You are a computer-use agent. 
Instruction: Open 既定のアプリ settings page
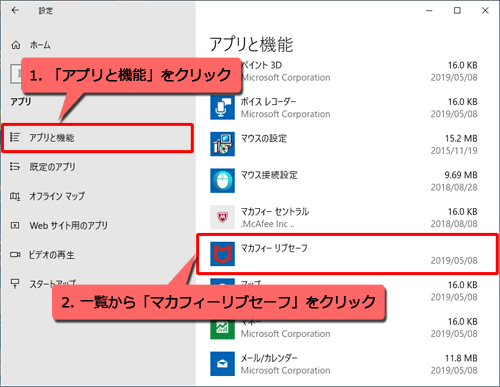pos(52,167)
